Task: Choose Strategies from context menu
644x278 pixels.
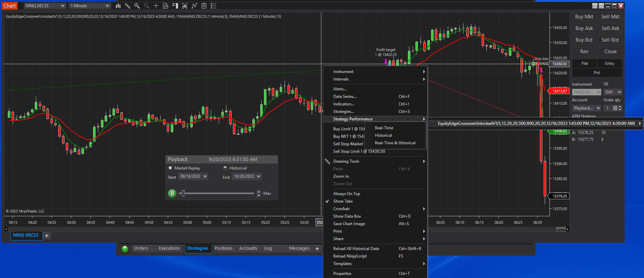Action: [x=375, y=112]
